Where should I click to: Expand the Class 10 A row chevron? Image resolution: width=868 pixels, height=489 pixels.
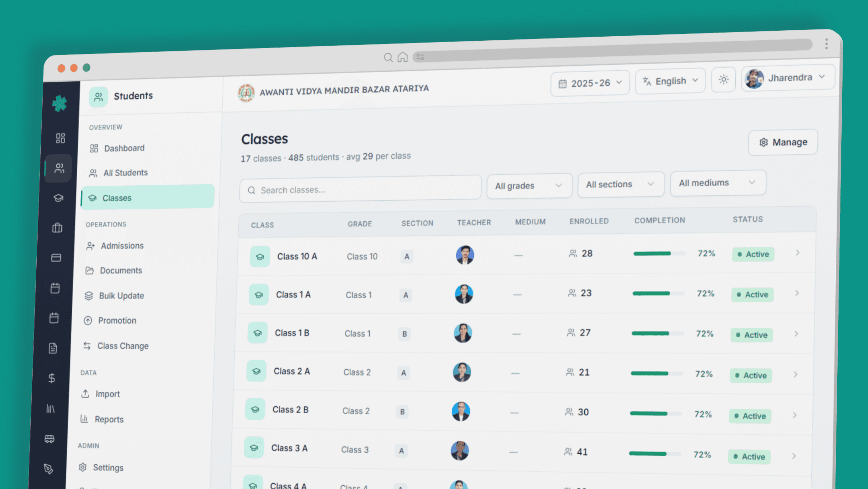[x=797, y=253]
